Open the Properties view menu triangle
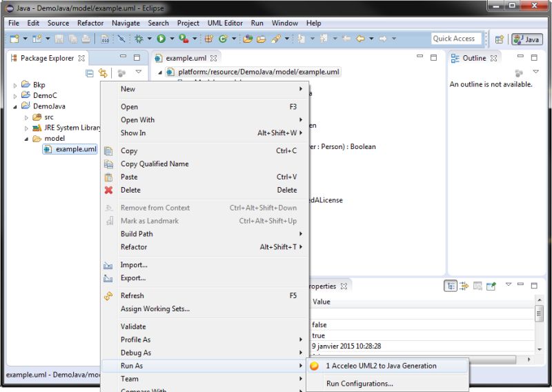552x392 pixels. click(508, 284)
